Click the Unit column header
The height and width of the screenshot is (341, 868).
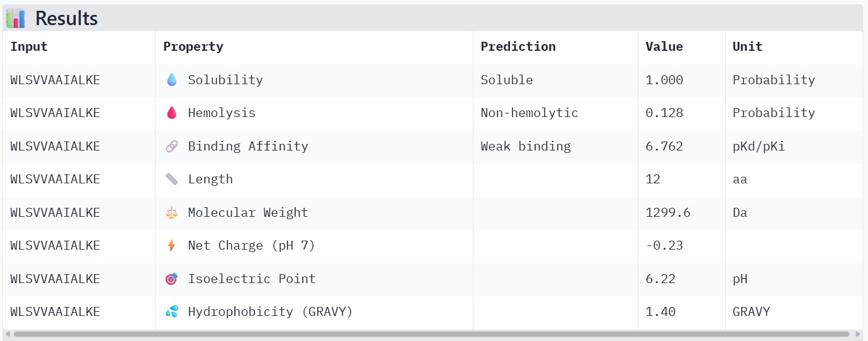(747, 47)
